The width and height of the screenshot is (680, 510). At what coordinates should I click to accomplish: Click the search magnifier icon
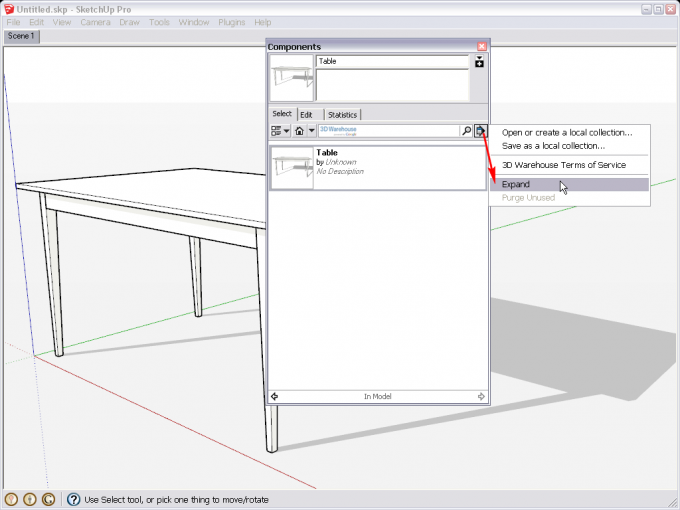tap(466, 131)
